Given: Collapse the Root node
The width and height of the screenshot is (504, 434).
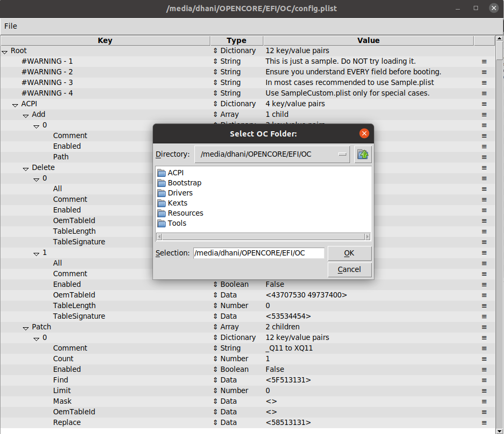Looking at the screenshot, I should pos(4,52).
